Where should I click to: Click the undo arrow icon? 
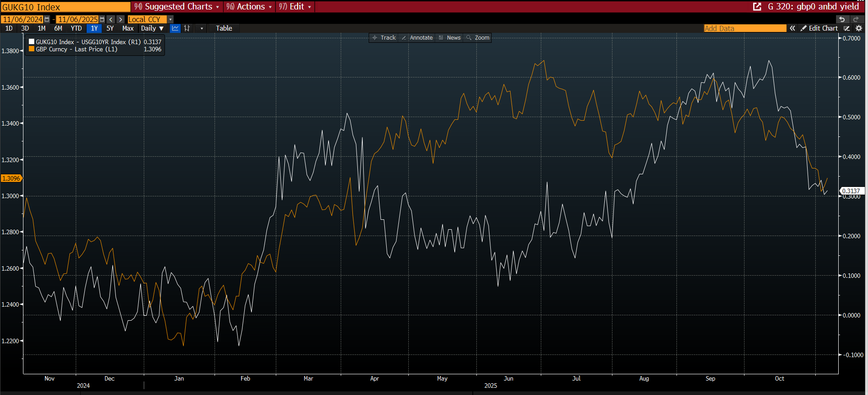[841, 19]
